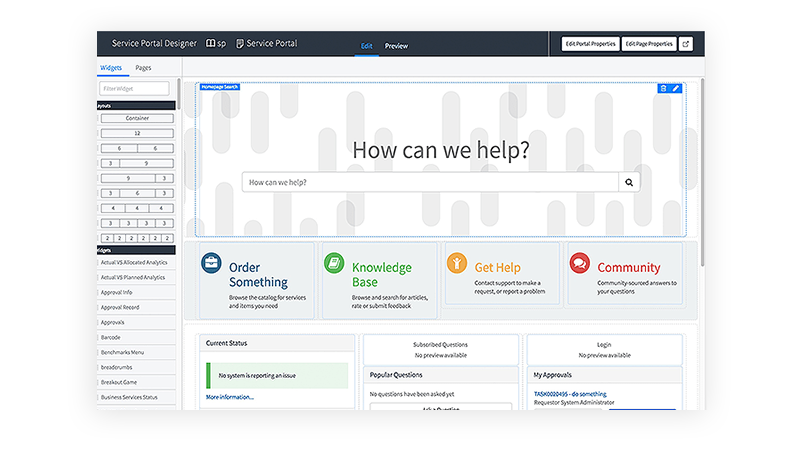The image size is (800, 457).
Task: Select the 3-9 column layout
Action: point(137,163)
